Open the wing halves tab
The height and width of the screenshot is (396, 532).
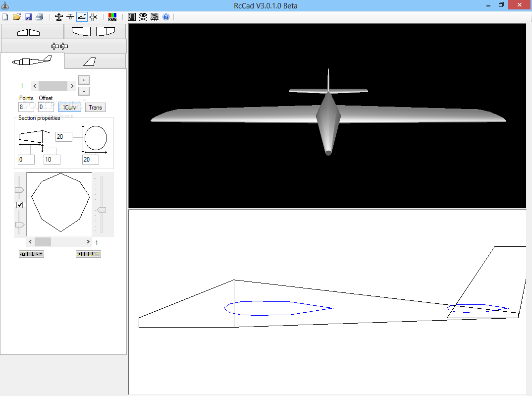[32, 32]
